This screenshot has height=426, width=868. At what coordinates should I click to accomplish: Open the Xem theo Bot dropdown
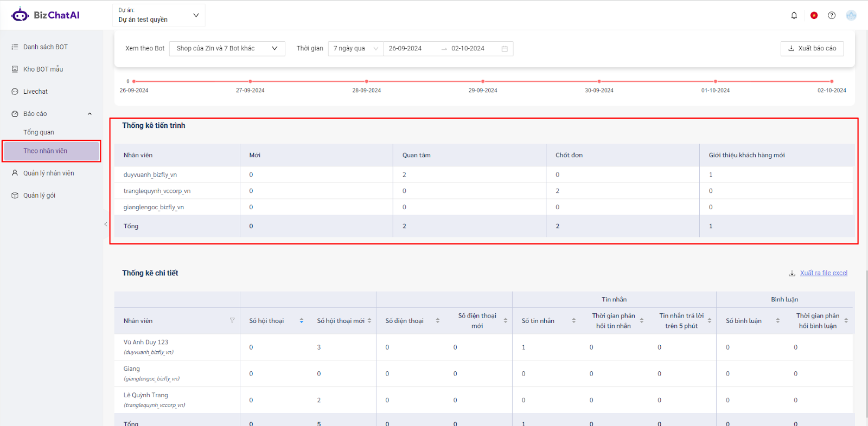tap(227, 48)
